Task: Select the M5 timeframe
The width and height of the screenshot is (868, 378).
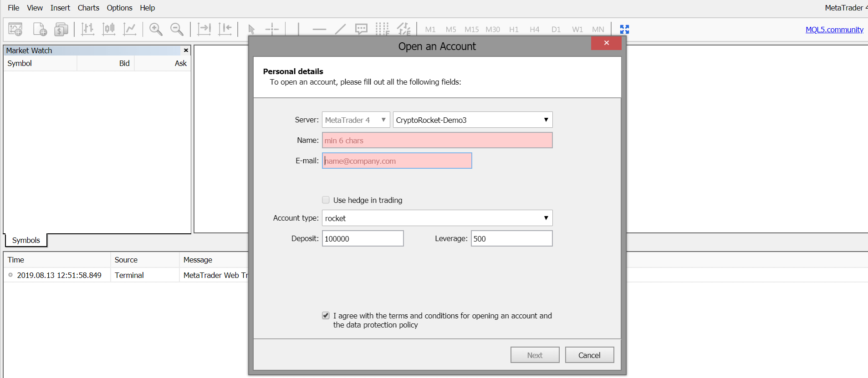Action: click(x=451, y=30)
